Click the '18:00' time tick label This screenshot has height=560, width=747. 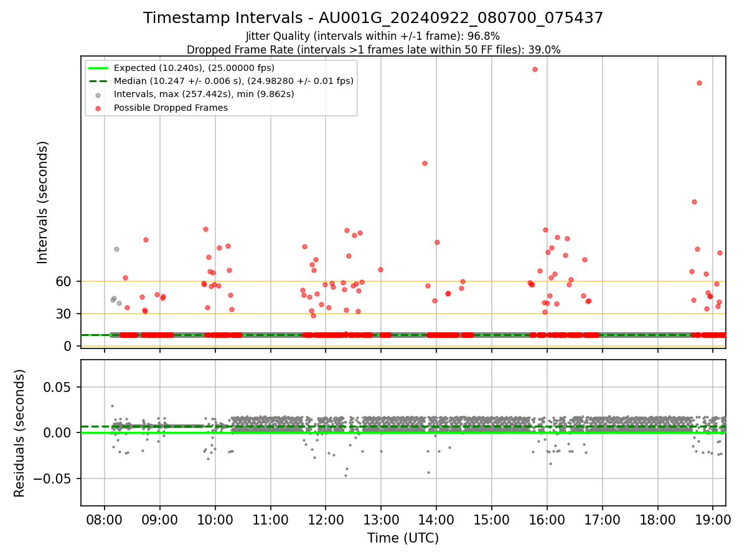click(x=658, y=520)
